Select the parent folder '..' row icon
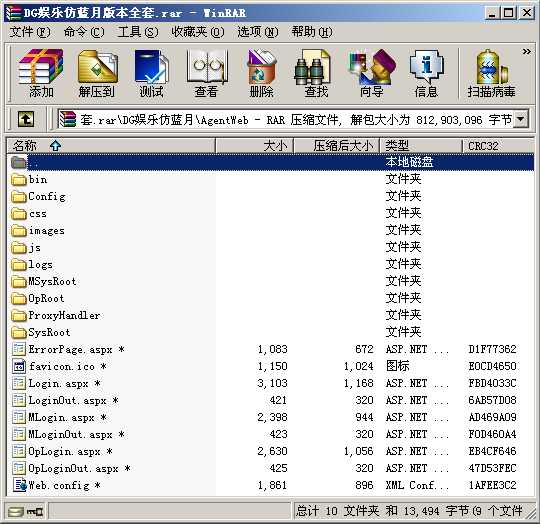 point(19,162)
